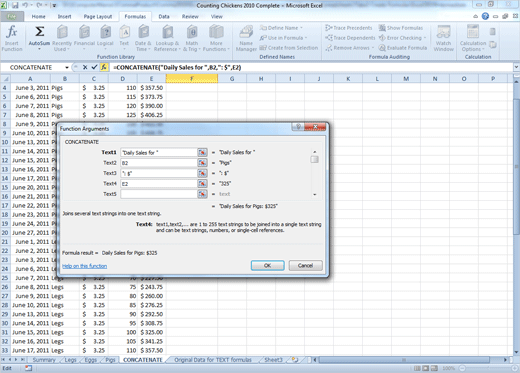Screen dimensions: 520x373
Task: Click OK in Function Arguments dialog
Action: click(x=267, y=265)
